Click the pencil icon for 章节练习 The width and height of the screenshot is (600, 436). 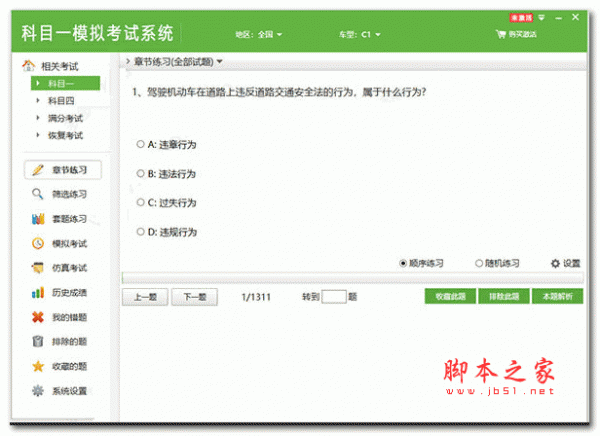point(38,170)
